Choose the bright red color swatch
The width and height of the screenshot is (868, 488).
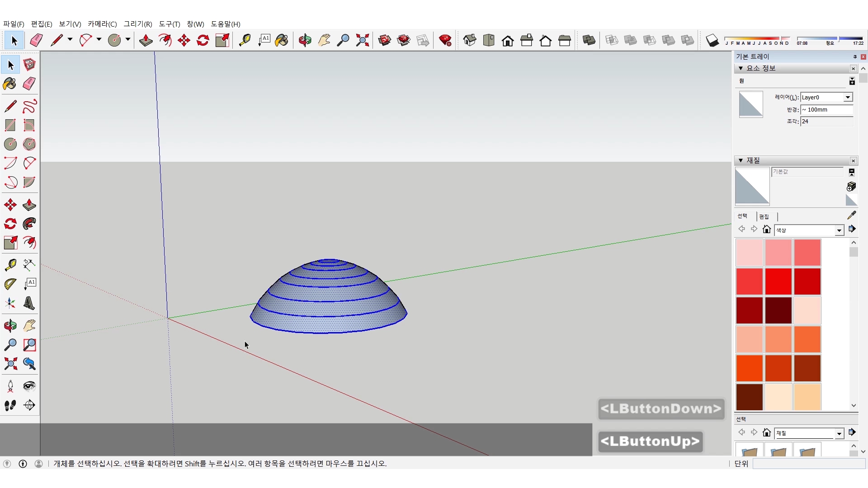(778, 281)
